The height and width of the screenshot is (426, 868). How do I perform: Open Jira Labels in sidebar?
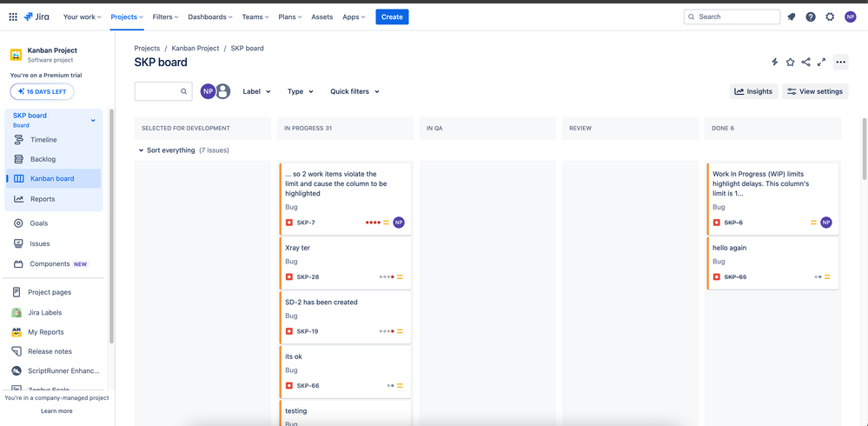click(45, 312)
